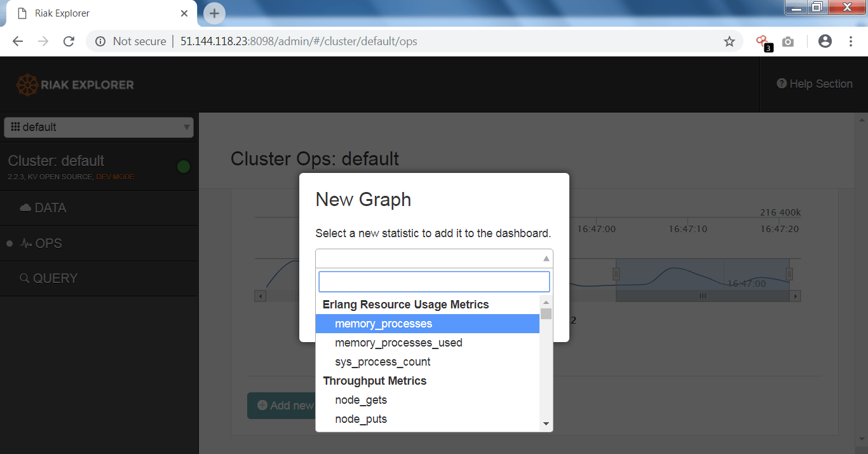Screen dimensions: 868x454
Task: Close the Riak Explorer tab
Action: point(184,13)
